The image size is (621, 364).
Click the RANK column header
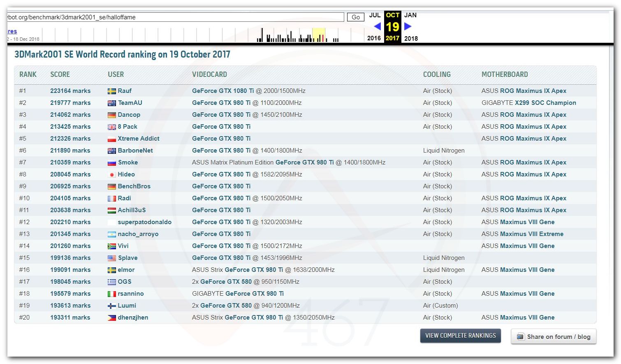tap(28, 74)
